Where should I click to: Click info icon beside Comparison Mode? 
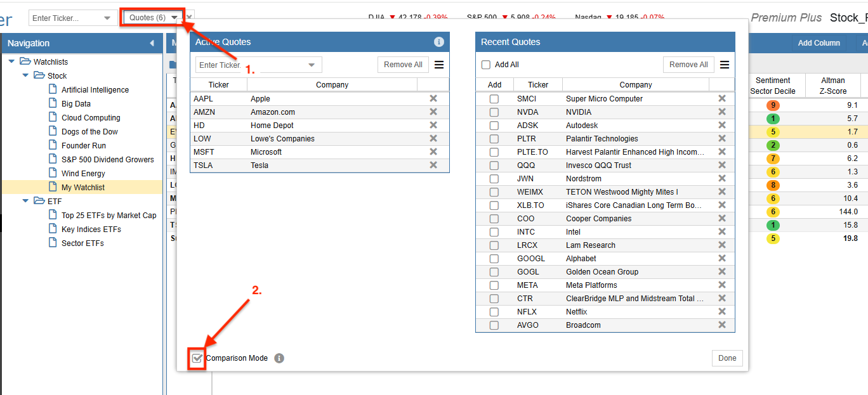[279, 358]
